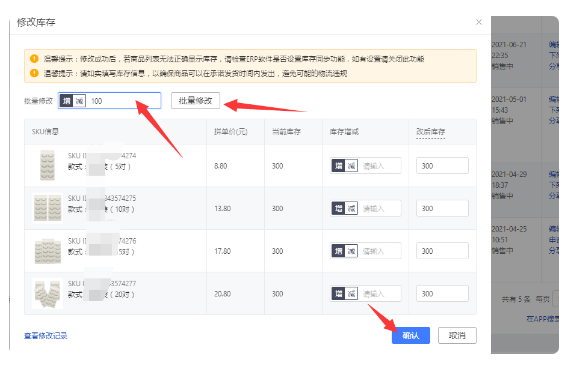Click the second orange warning icon
The image size is (565, 366).
tap(34, 73)
